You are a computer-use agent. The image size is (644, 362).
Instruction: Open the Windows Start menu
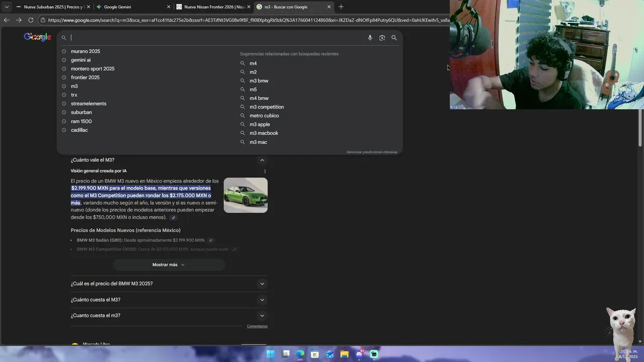coord(271,354)
